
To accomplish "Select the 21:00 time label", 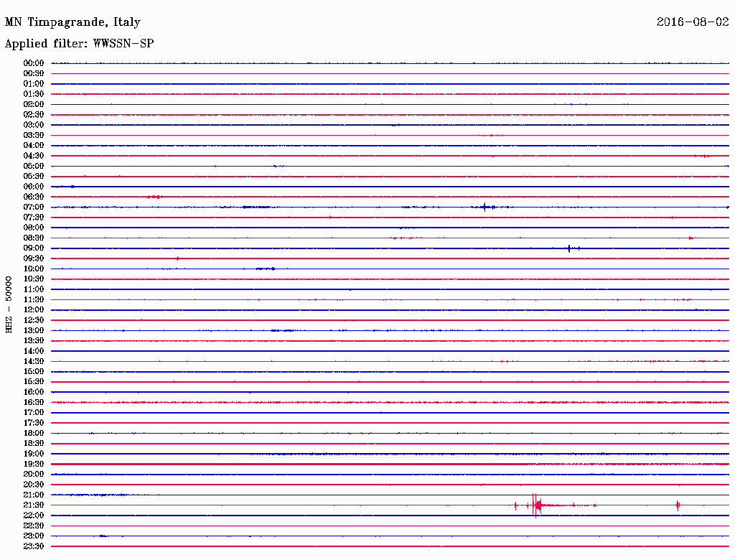I will pos(34,495).
